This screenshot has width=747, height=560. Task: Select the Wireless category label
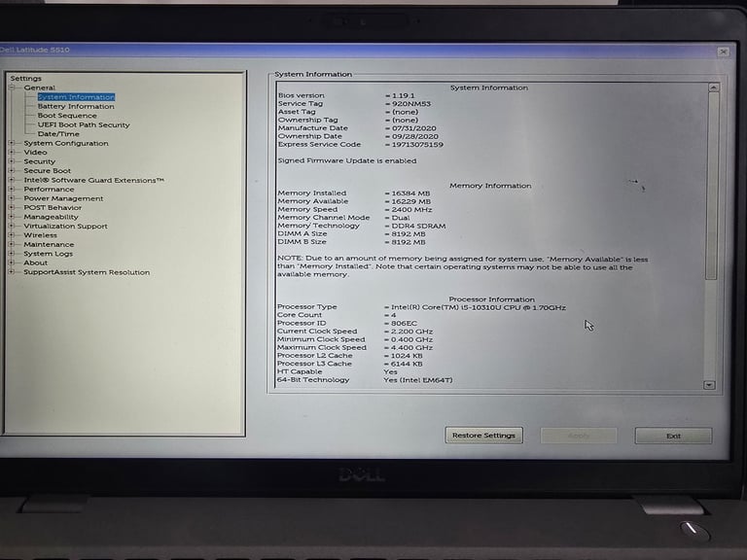click(x=41, y=235)
